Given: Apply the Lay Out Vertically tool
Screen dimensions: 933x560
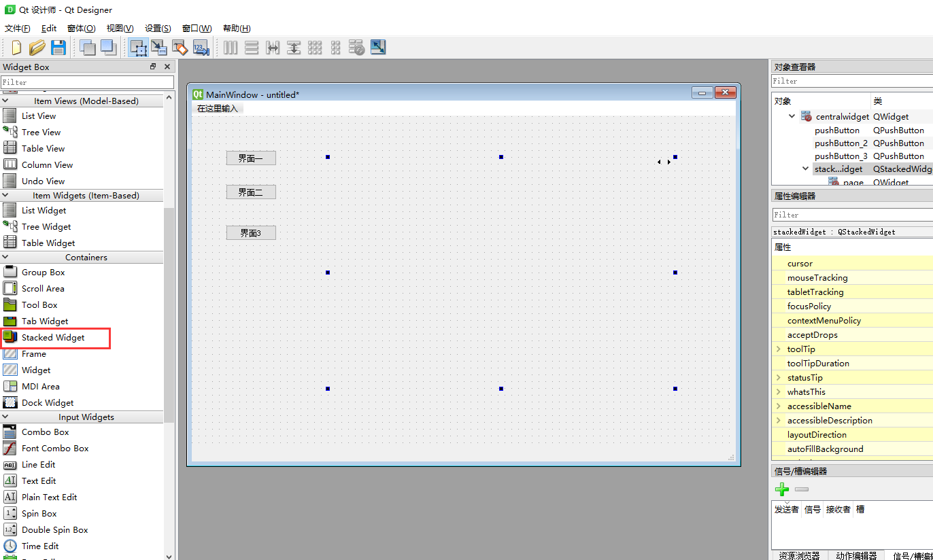Looking at the screenshot, I should click(x=252, y=48).
